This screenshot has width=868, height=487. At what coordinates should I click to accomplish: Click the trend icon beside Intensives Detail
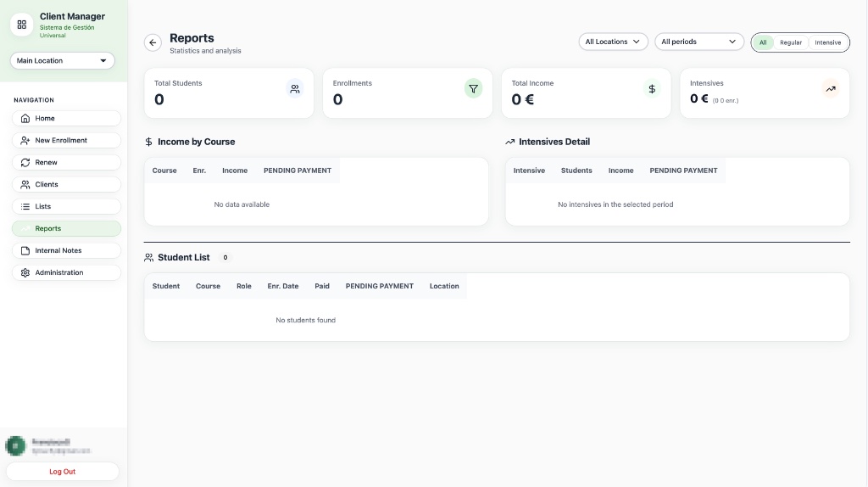(509, 142)
